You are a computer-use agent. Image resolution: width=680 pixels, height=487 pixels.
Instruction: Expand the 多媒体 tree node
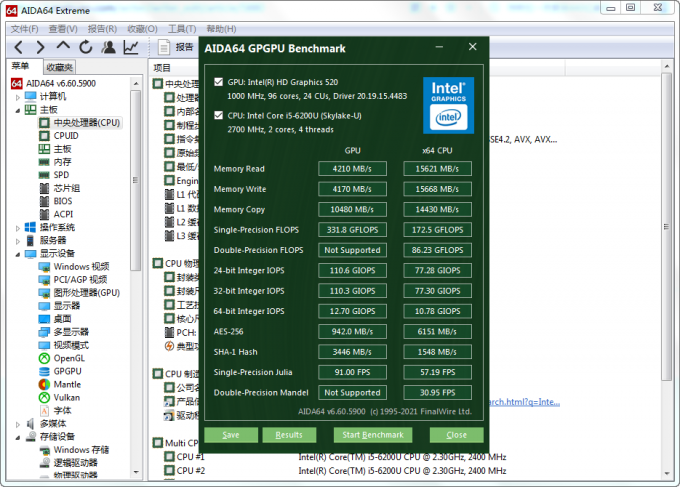(18, 423)
